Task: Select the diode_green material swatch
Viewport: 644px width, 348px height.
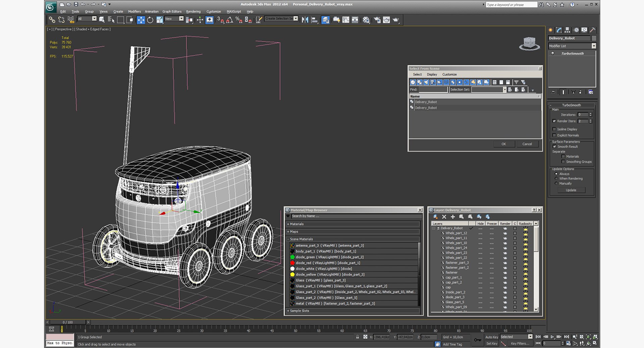Action: click(292, 257)
